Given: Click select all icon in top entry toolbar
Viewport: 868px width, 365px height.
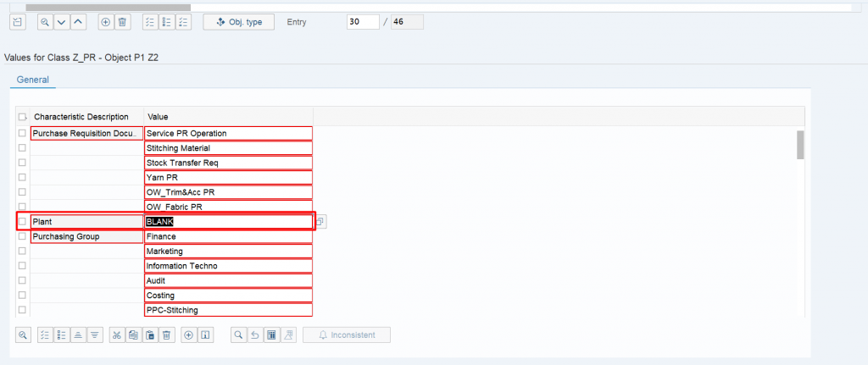Looking at the screenshot, I should pyautogui.click(x=150, y=22).
